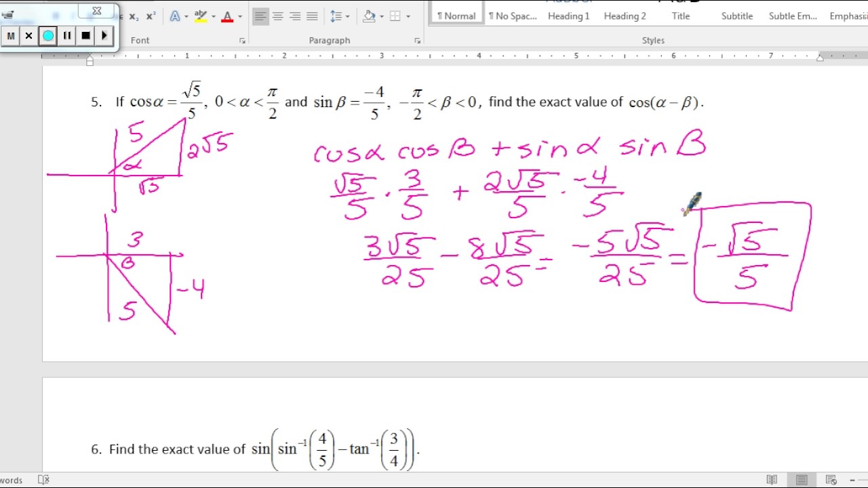This screenshot has width=868, height=488.
Task: Click the cyan record circle button
Action: click(47, 36)
